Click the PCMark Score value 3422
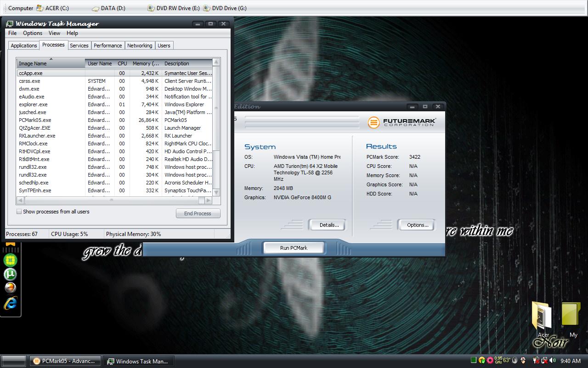The width and height of the screenshot is (588, 368). pos(415,157)
